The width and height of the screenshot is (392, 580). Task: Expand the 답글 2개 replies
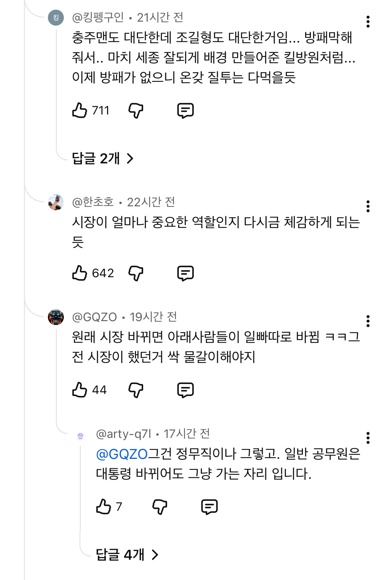point(103,158)
